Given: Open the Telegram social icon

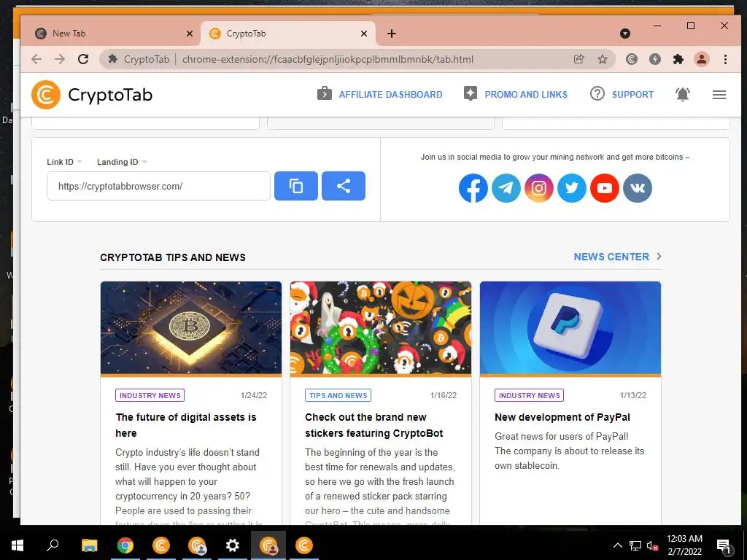Looking at the screenshot, I should coord(506,188).
